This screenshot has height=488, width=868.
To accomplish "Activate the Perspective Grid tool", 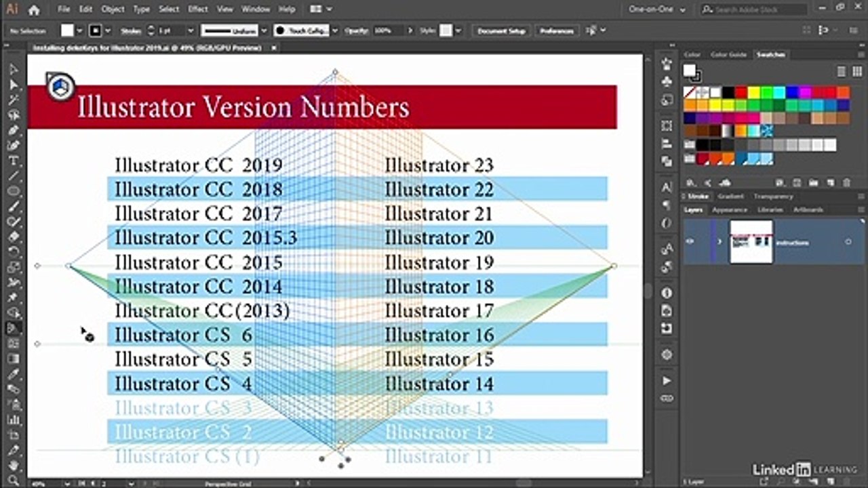I will point(13,328).
